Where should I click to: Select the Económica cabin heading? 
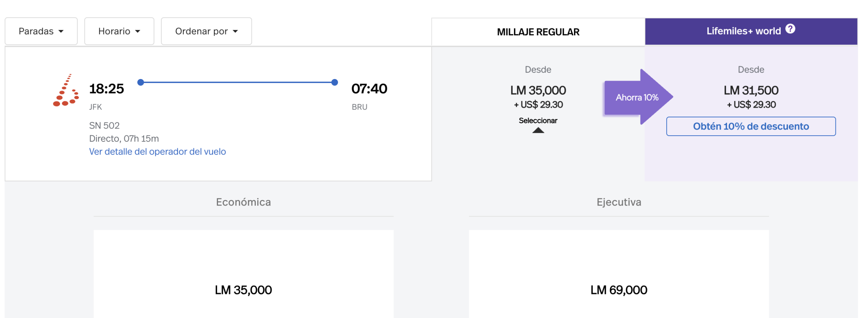(243, 202)
